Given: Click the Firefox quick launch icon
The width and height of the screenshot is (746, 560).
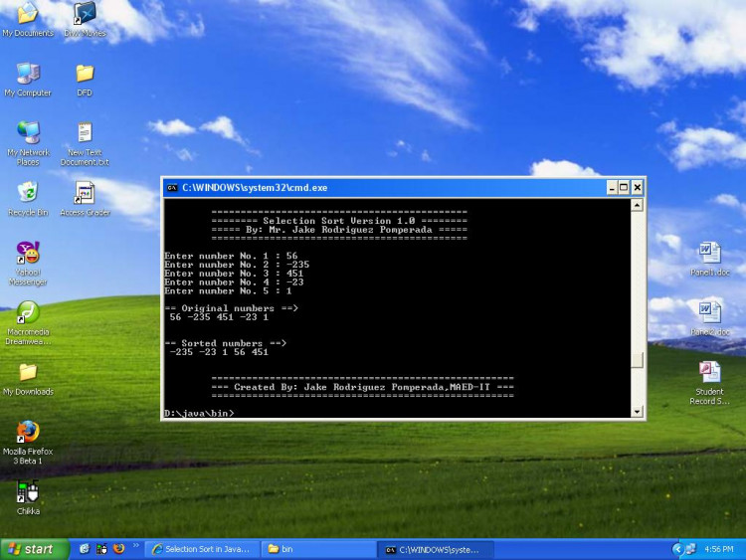Looking at the screenshot, I should point(119,549).
